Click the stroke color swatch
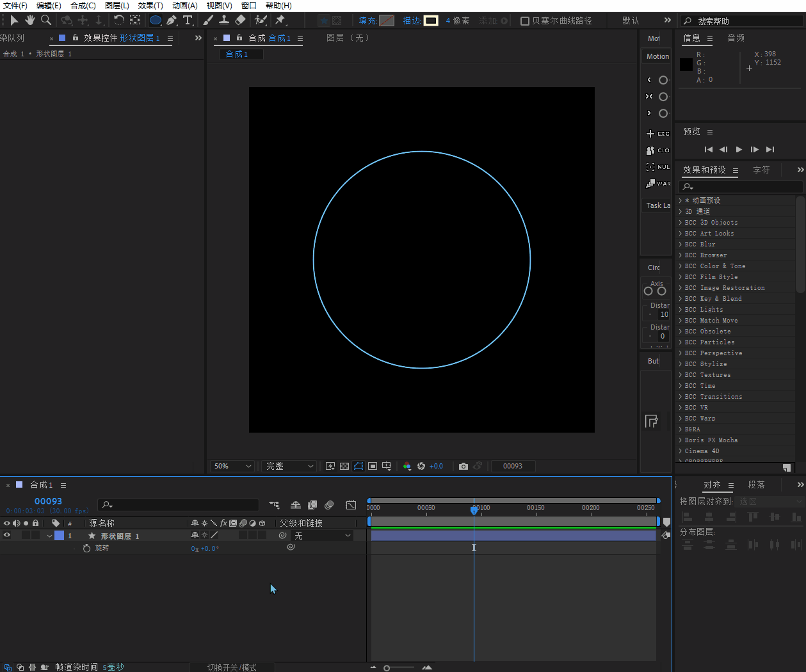Screen dimensions: 806x672 tap(431, 20)
